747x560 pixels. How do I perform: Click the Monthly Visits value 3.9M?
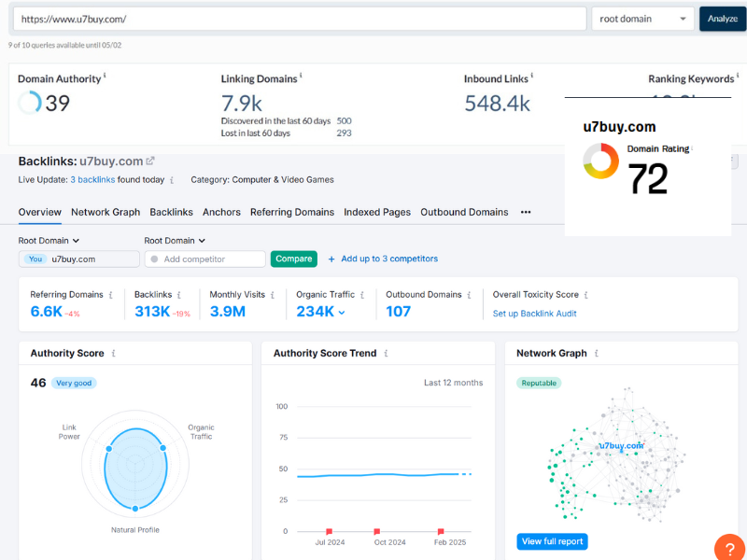coord(228,312)
